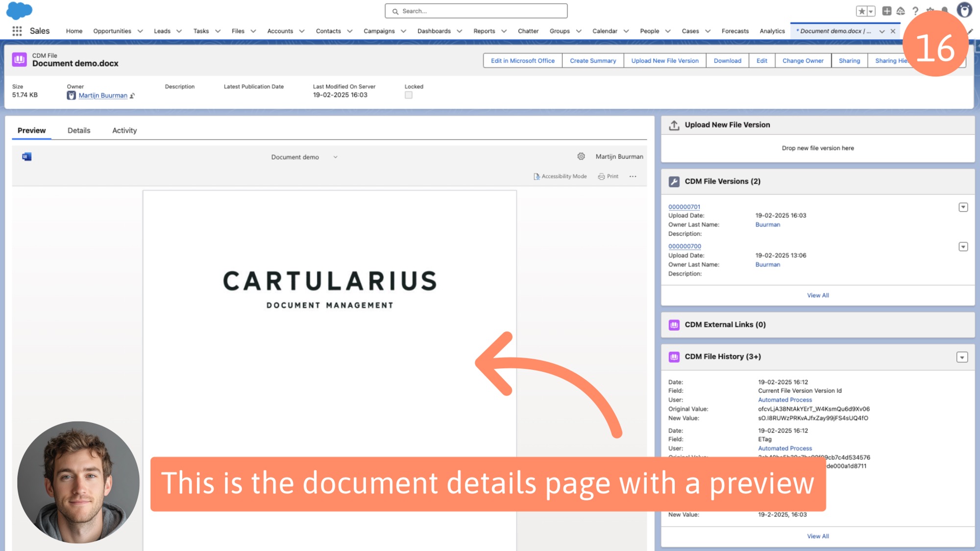Click the CDM File History icon
The width and height of the screenshot is (980, 551).
(674, 357)
